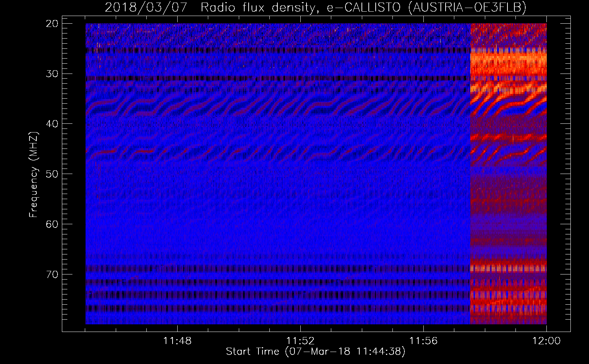Click the 'Frequency (MHZ)' y-axis label
This screenshot has height=364, width=589.
click(x=33, y=175)
